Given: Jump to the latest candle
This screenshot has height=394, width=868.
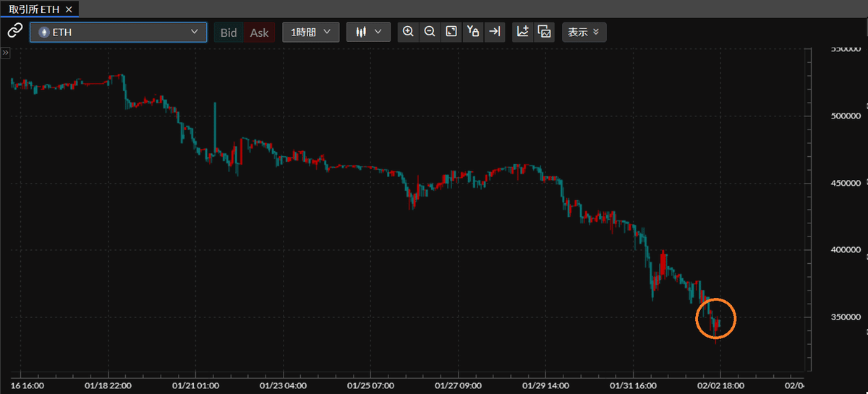Looking at the screenshot, I should pyautogui.click(x=494, y=32).
